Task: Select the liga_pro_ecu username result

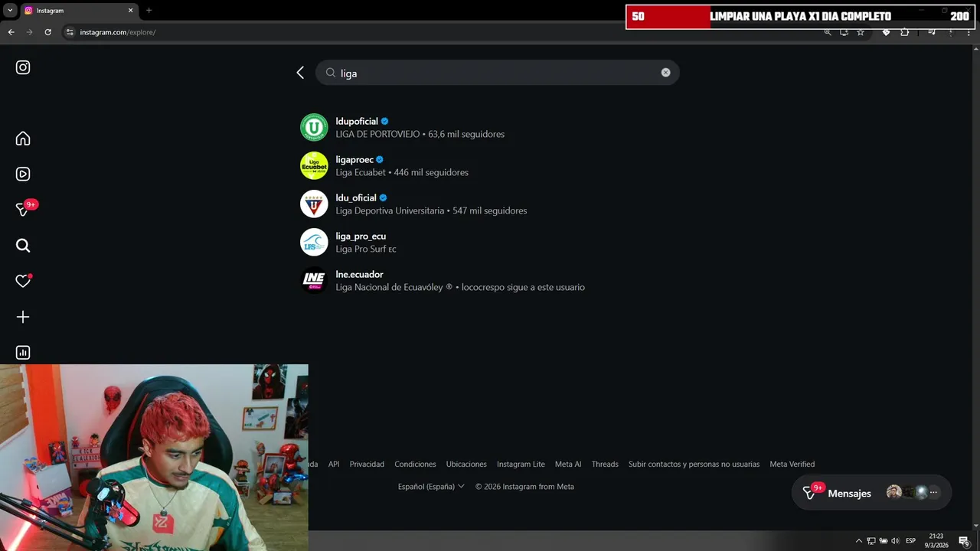Action: pyautogui.click(x=361, y=236)
